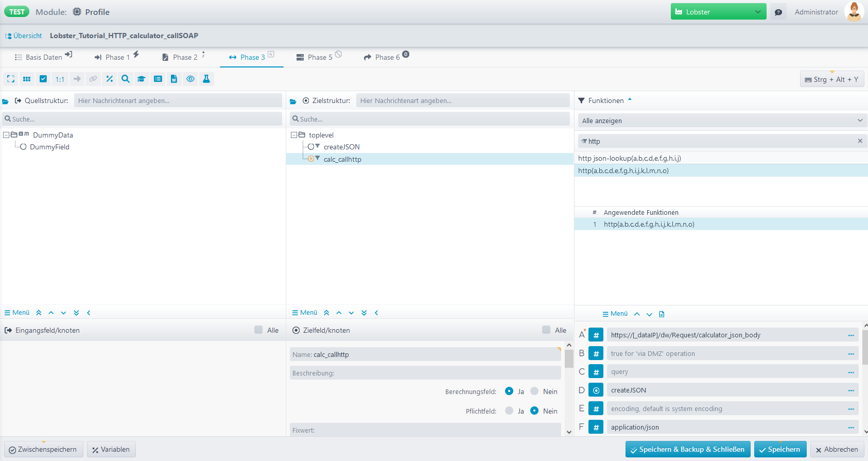Click the 1:1 mapping toolbar button

click(x=60, y=79)
